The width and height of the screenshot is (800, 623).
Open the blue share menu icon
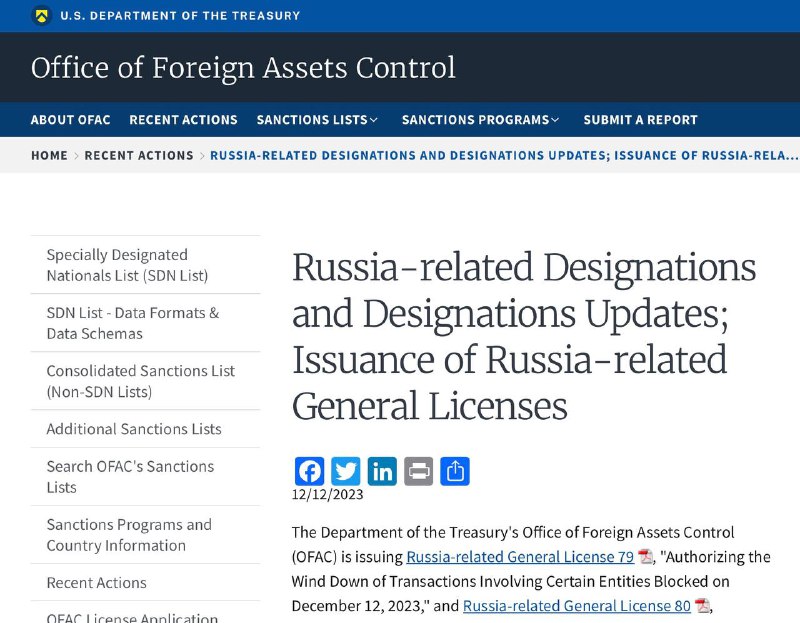click(455, 471)
